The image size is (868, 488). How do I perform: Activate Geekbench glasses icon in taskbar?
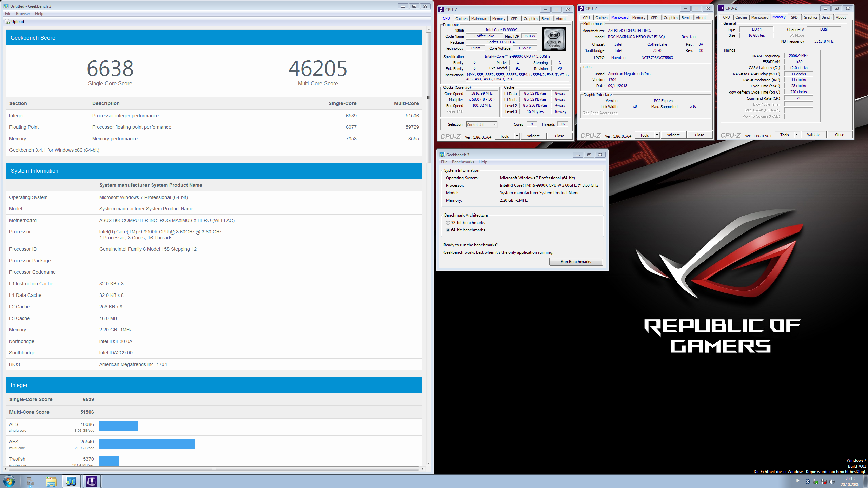71,481
